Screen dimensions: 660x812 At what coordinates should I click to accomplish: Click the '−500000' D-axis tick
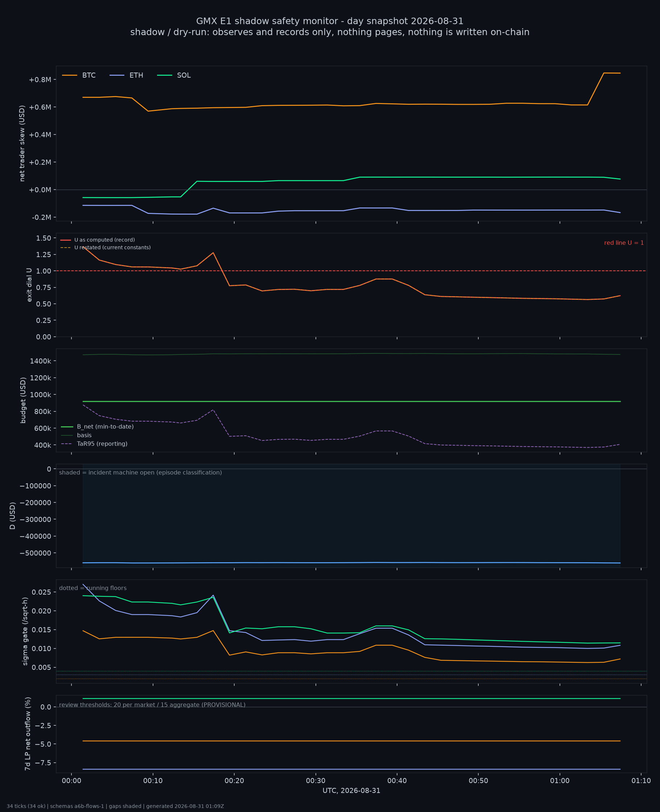(x=36, y=553)
